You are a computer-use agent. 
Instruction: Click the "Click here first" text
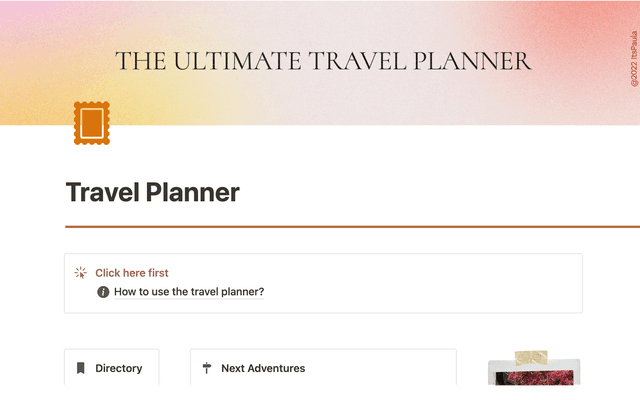click(132, 272)
